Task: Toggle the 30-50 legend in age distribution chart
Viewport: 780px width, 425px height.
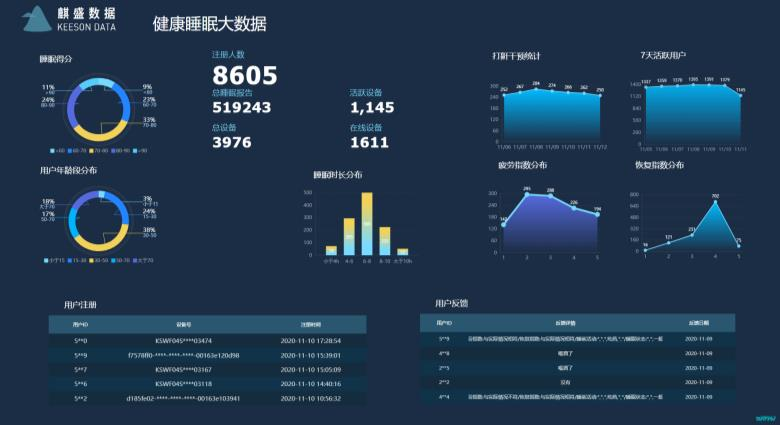Action: click(94, 260)
